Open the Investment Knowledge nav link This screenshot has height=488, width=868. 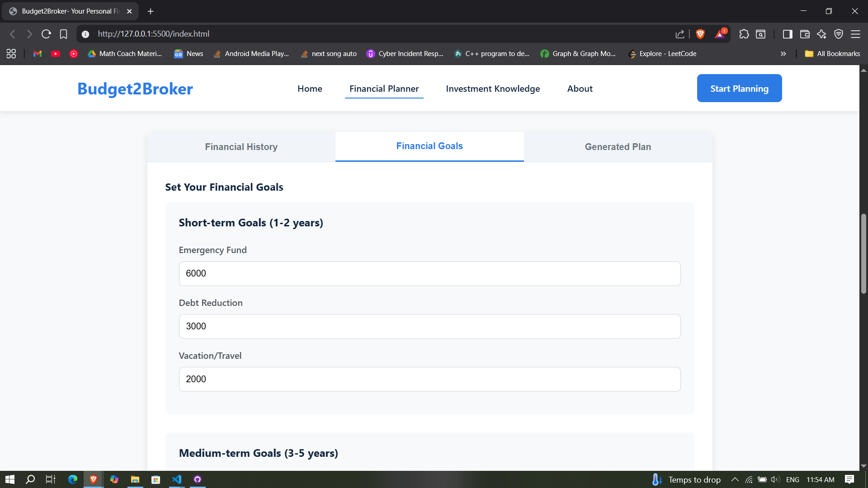493,89
